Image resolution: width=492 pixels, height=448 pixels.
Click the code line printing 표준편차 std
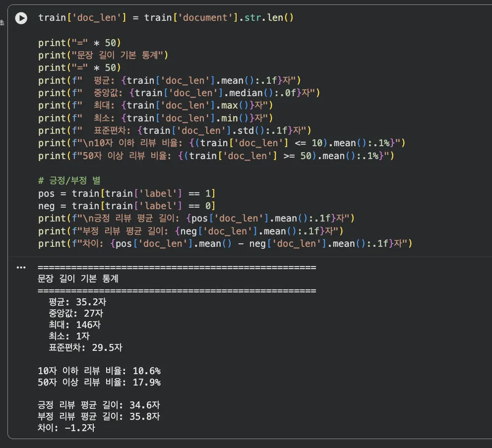pos(174,130)
